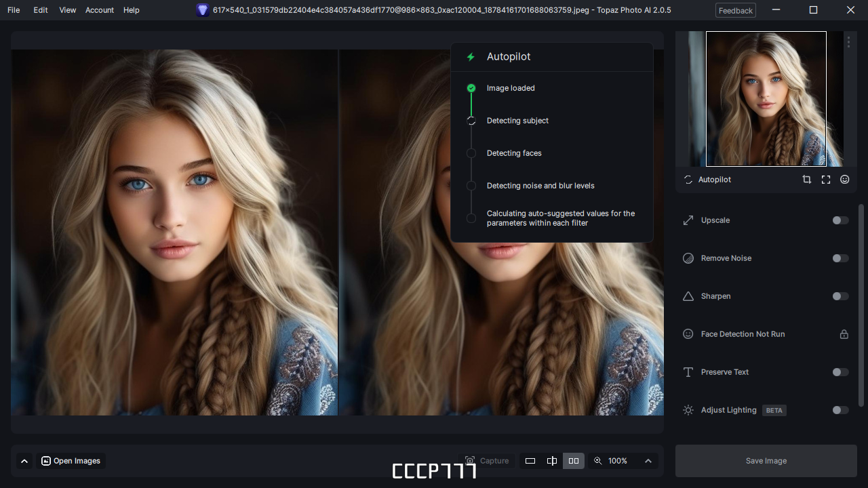The image size is (868, 488).
Task: Turn on Remove Noise filter
Action: [840, 258]
